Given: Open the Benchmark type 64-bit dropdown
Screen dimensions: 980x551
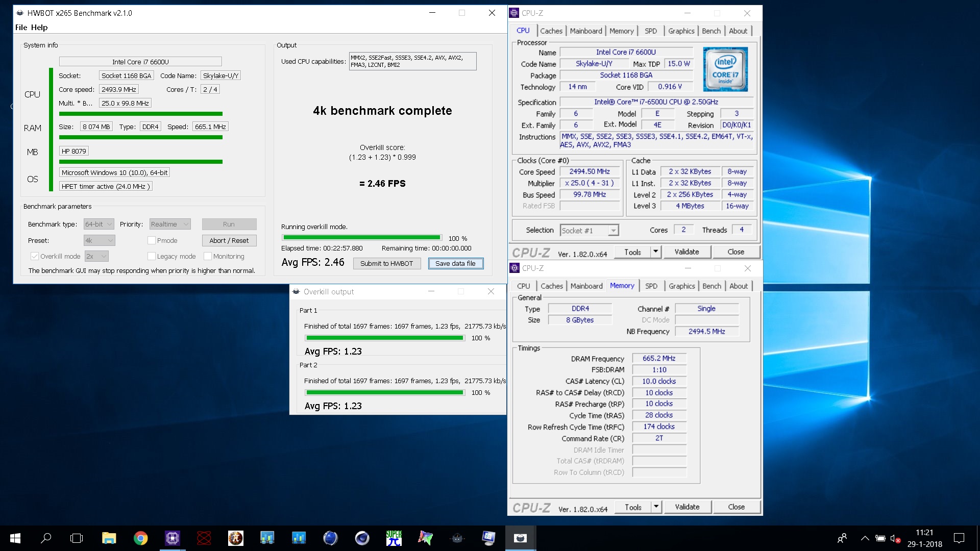Looking at the screenshot, I should (x=99, y=224).
